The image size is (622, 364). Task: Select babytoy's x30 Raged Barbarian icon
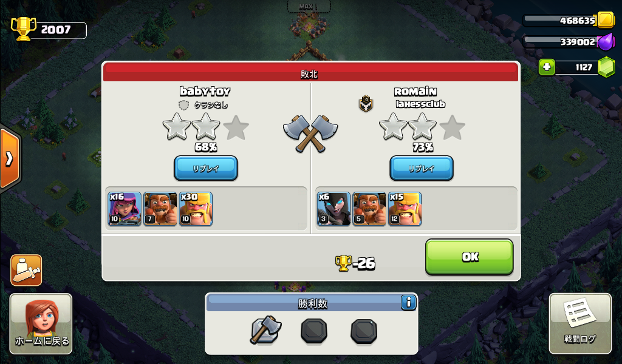(196, 209)
